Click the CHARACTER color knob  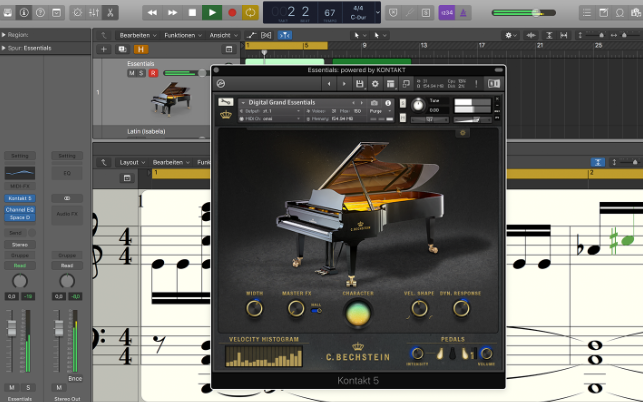coord(358,313)
